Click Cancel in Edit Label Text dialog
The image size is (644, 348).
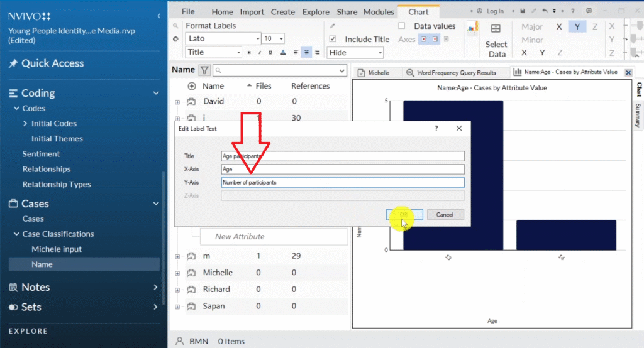click(445, 215)
